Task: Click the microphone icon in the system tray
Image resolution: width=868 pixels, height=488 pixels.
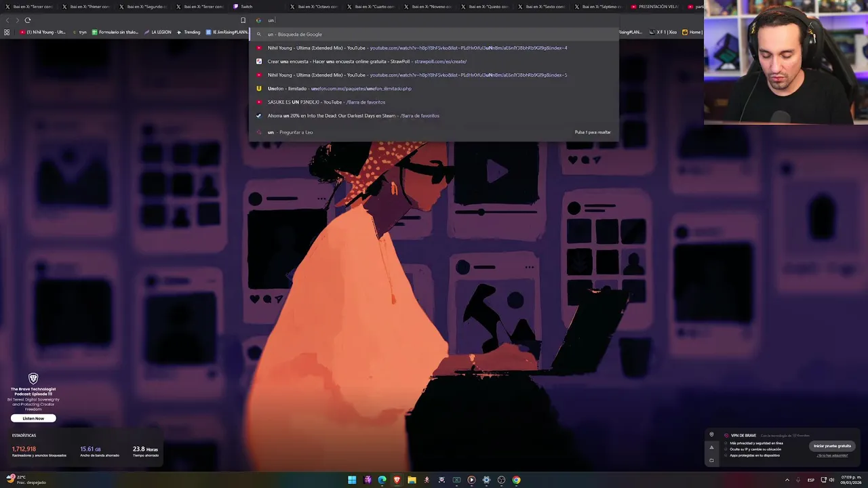Action: click(x=798, y=480)
